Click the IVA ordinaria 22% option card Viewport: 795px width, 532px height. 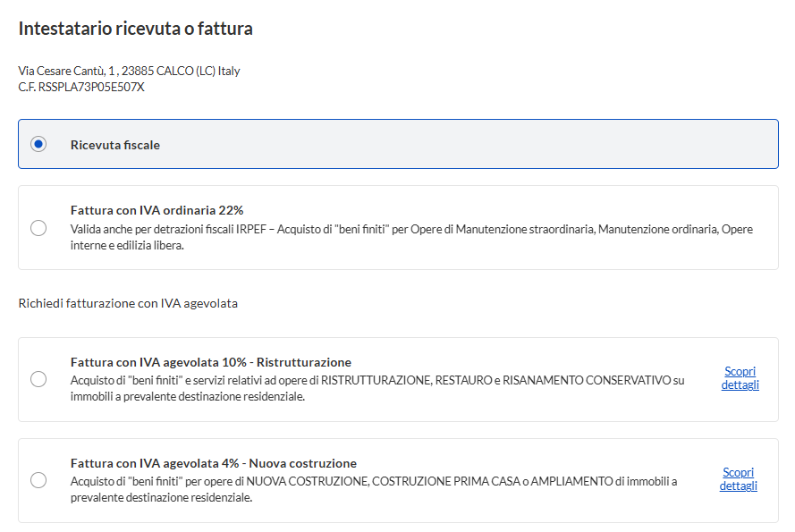coord(398,228)
